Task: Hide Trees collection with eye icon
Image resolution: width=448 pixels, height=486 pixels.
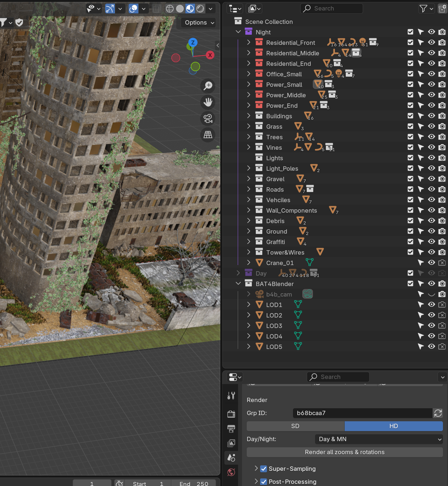Action: (x=431, y=137)
